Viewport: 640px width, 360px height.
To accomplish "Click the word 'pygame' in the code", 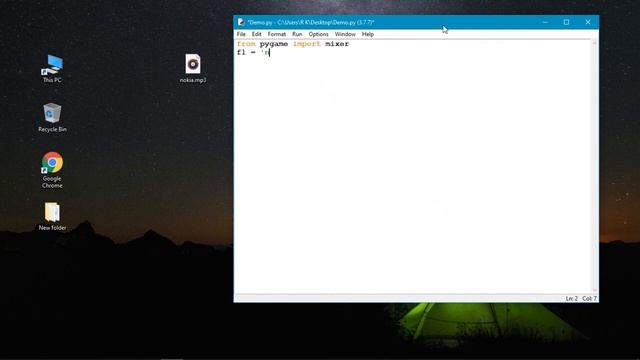I will (274, 44).
